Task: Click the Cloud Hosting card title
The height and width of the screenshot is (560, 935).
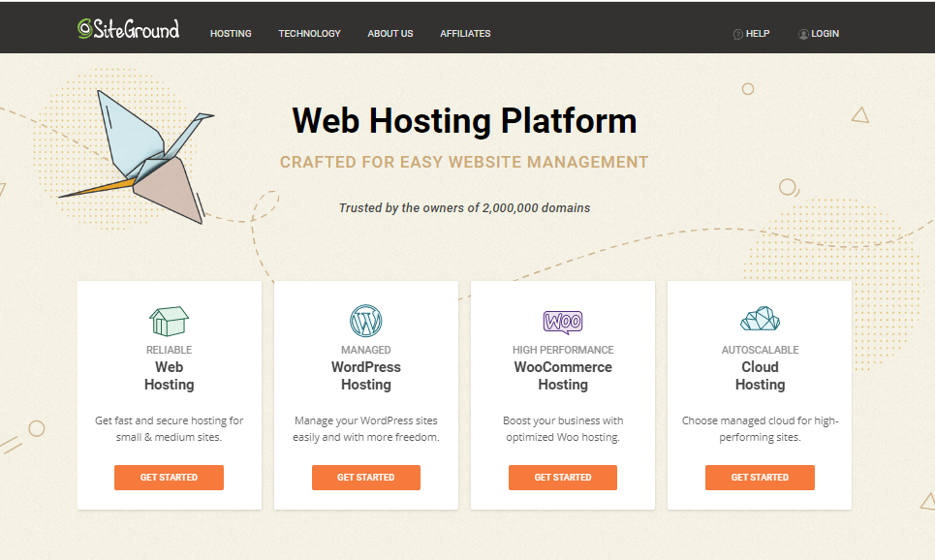Action: point(761,376)
